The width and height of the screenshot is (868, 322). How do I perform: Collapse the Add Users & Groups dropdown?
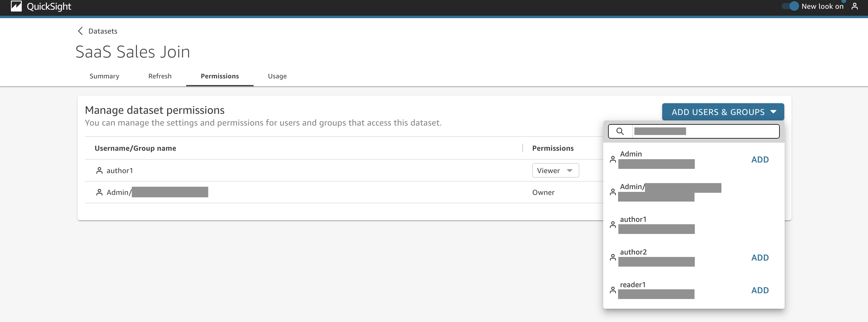coord(723,112)
